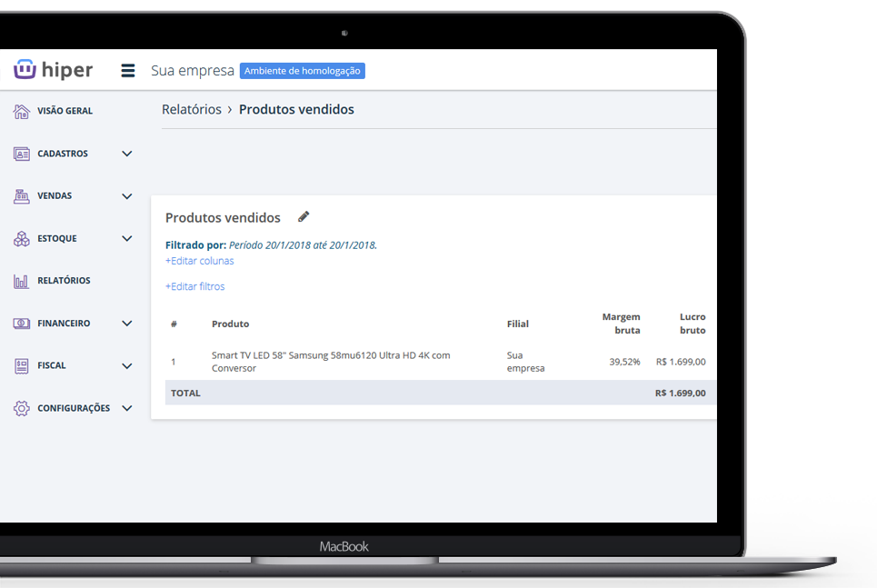Toggle the hamburger sidebar menu
This screenshot has height=588, width=877.
[x=128, y=71]
